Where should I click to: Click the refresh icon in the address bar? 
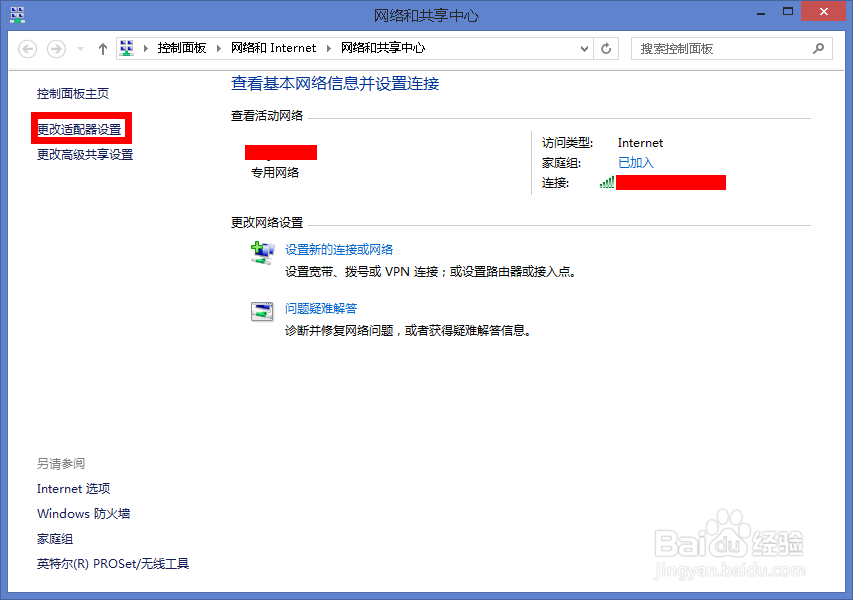(x=606, y=48)
